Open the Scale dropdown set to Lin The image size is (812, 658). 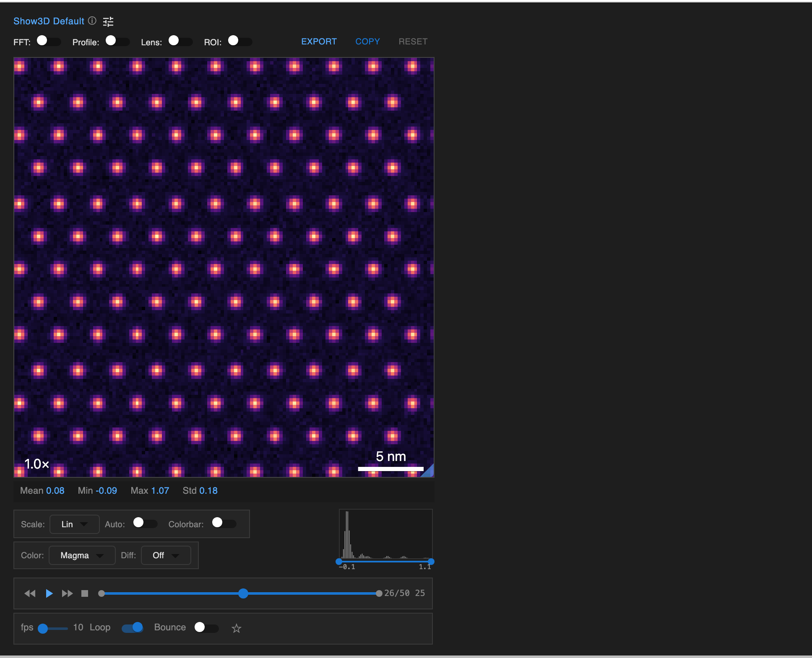tap(74, 524)
